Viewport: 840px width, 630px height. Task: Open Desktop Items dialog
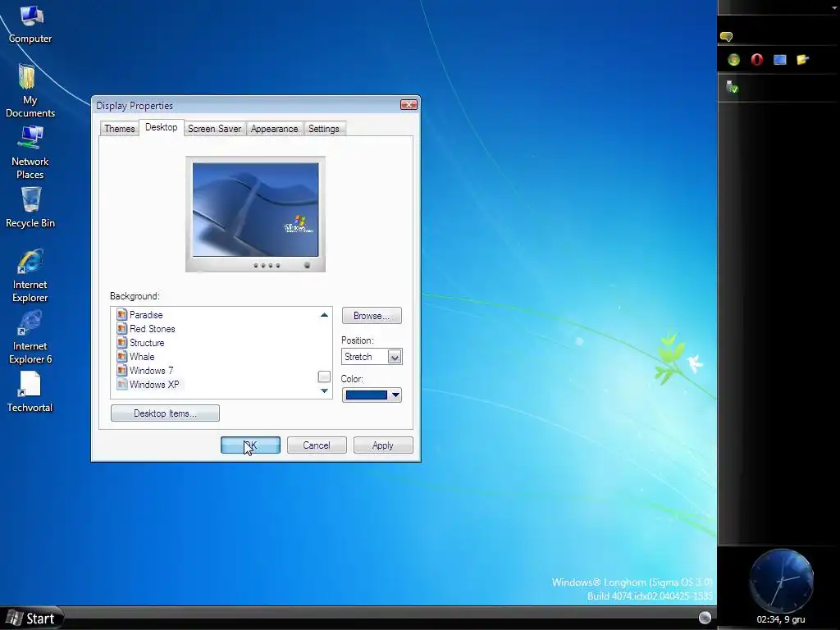click(x=165, y=413)
